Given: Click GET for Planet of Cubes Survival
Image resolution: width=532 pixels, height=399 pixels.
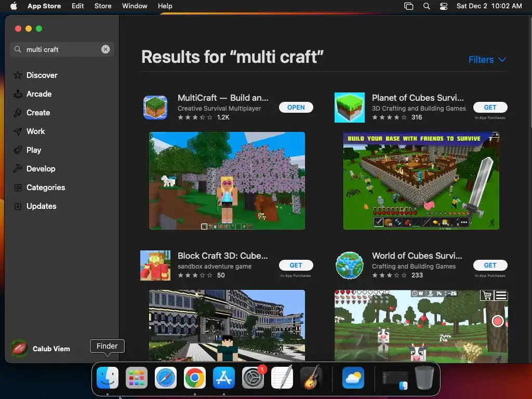Looking at the screenshot, I should pyautogui.click(x=490, y=107).
